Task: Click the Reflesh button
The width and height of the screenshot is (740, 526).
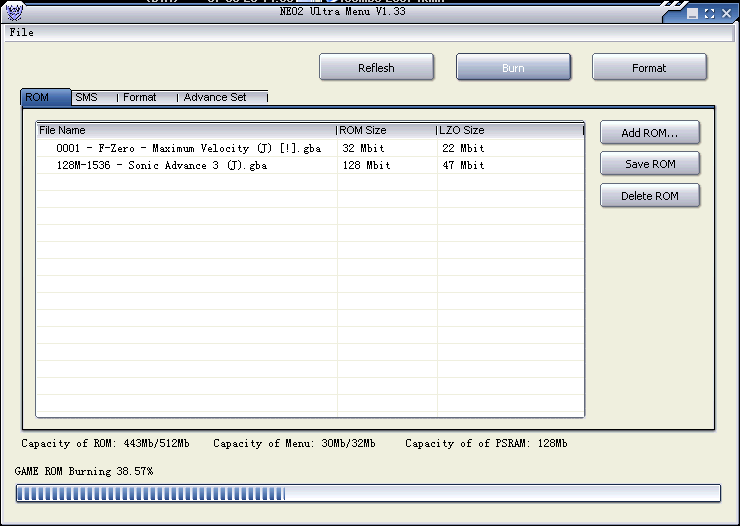Action: [x=376, y=68]
